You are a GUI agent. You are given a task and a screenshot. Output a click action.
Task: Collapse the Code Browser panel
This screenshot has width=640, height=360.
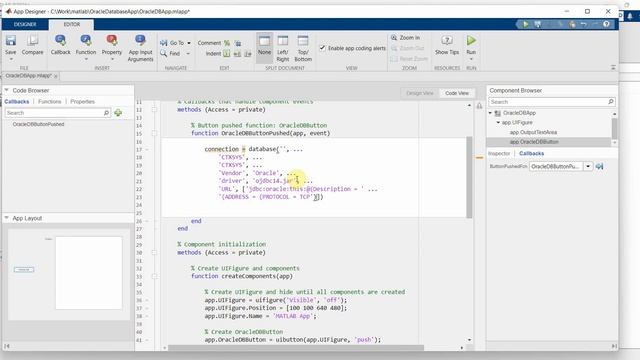7,90
